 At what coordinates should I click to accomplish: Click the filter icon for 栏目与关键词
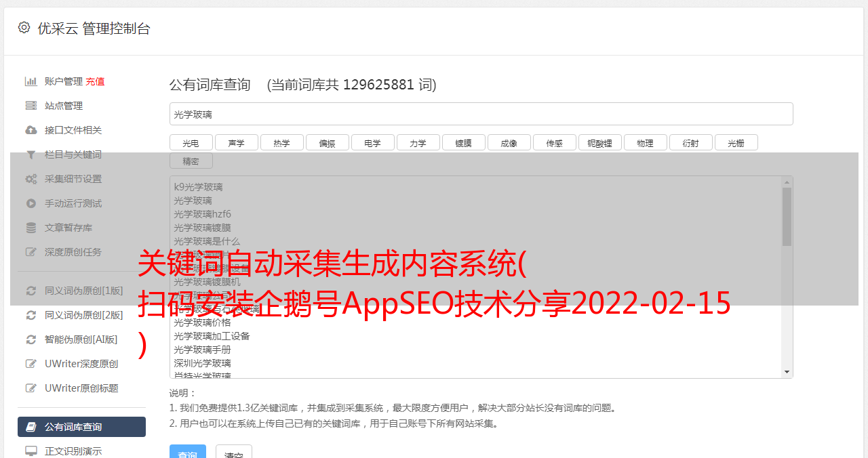tap(31, 154)
